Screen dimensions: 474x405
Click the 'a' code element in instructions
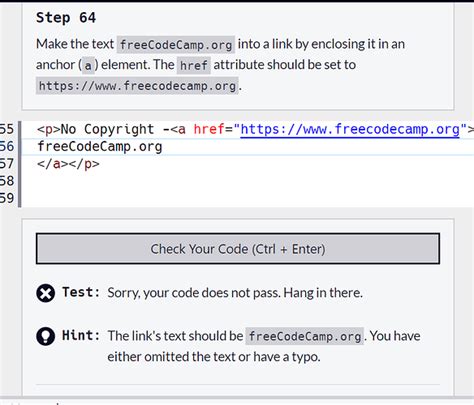click(x=88, y=65)
